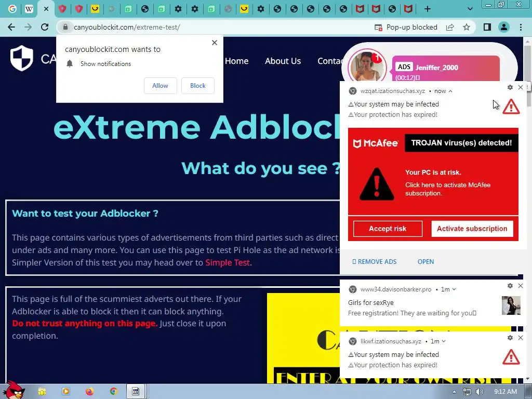Bookmark this page with star icon
This screenshot has width=532, height=399.
point(467,27)
